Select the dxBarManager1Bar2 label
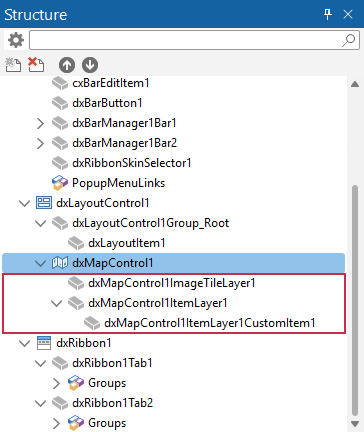The height and width of the screenshot is (432, 364). 125,143
